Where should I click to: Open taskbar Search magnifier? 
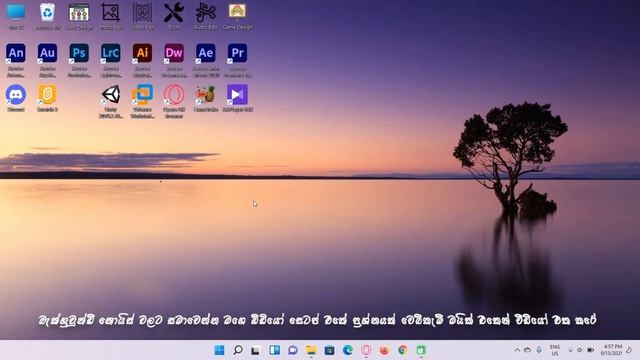tap(238, 350)
